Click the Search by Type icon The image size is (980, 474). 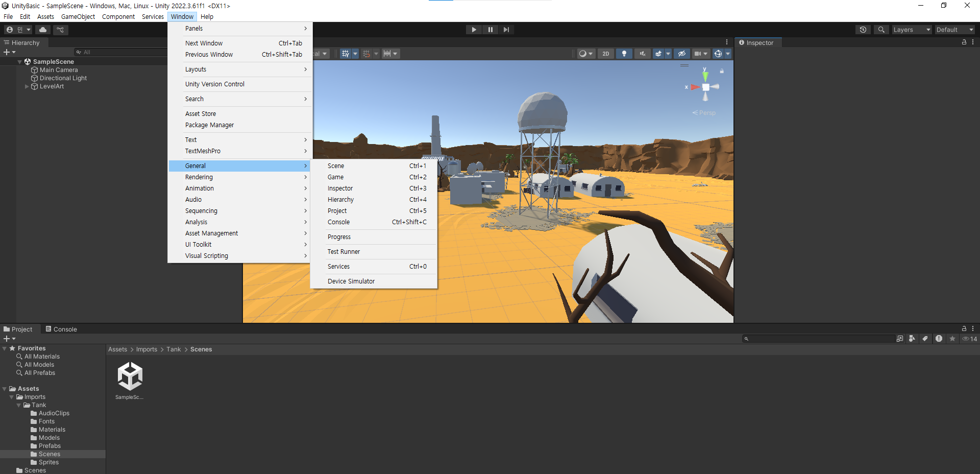coord(912,339)
